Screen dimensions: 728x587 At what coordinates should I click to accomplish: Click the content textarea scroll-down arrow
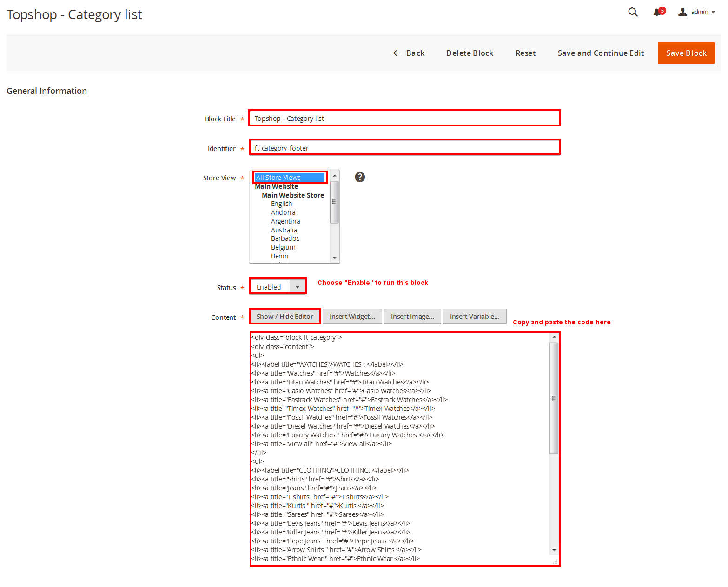(554, 550)
